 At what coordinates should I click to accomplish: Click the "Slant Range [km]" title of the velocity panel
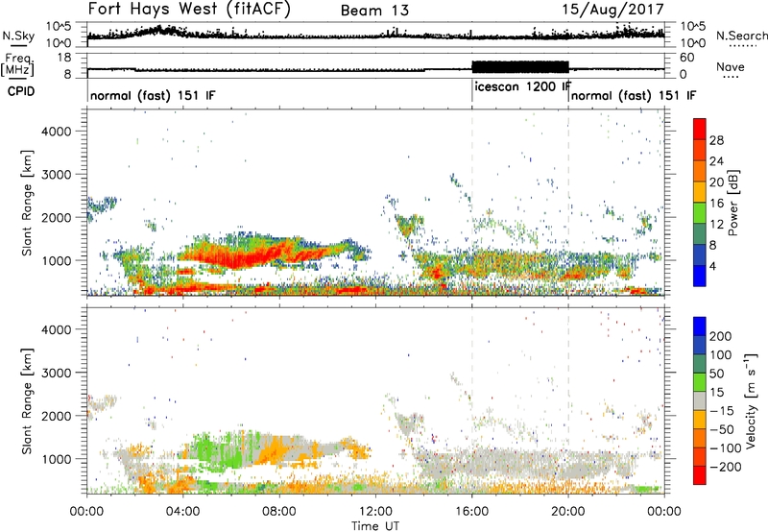tap(27, 401)
